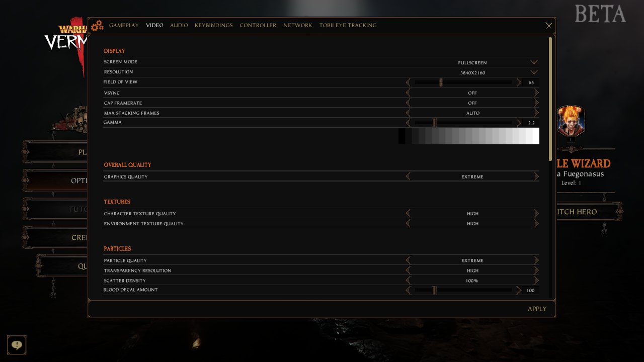Open the feedback speech bubble icon
The image size is (644, 362).
tap(17, 345)
